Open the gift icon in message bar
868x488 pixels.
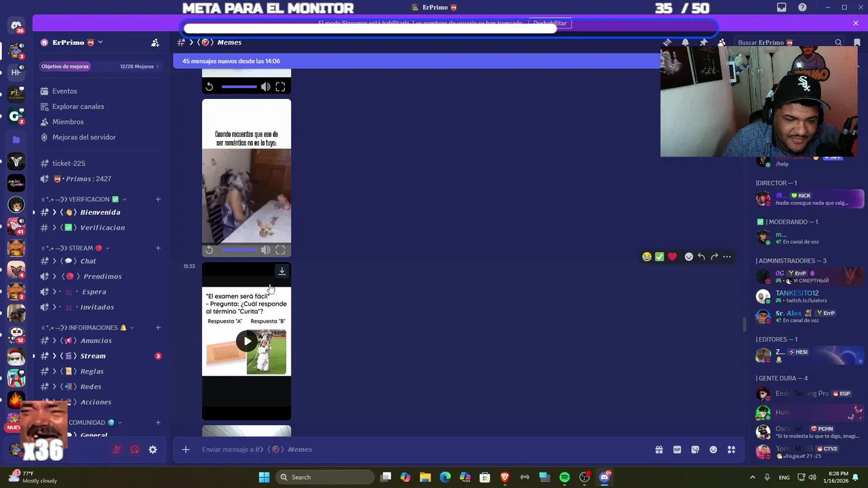(x=658, y=449)
